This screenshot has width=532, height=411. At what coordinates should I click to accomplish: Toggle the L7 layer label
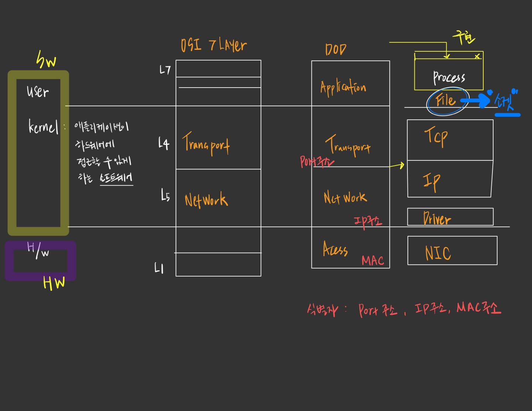coord(164,69)
